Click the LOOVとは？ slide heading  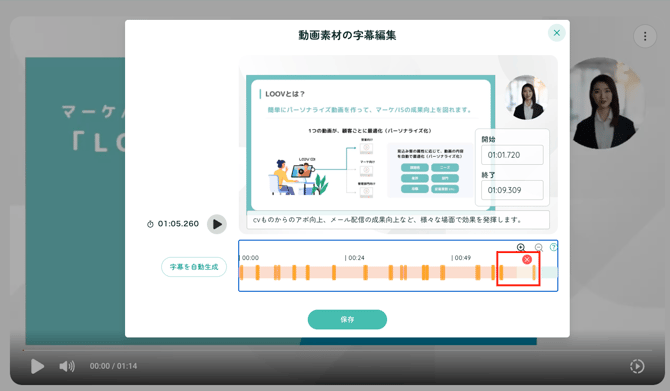click(285, 94)
